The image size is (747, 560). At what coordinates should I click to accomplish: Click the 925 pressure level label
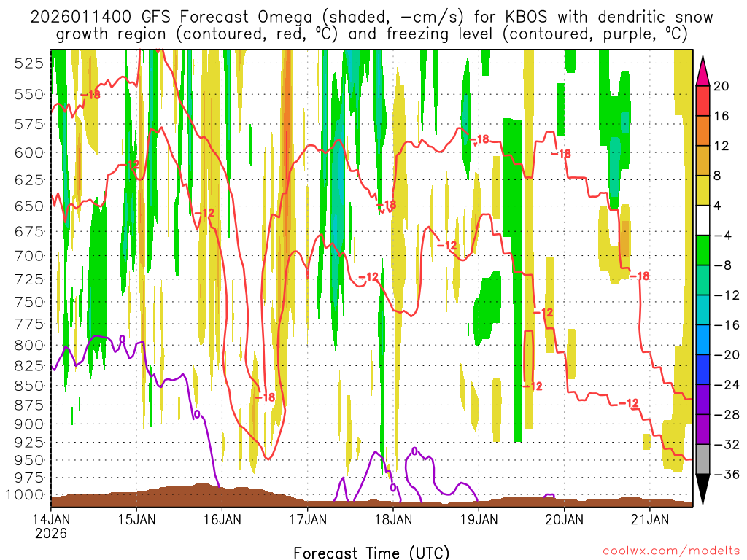pyautogui.click(x=29, y=443)
